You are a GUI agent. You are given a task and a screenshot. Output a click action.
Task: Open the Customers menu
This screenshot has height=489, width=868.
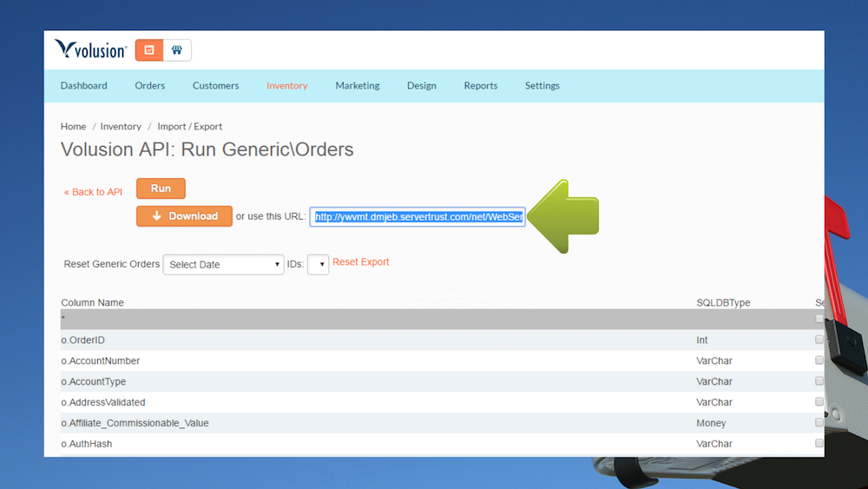tap(216, 85)
